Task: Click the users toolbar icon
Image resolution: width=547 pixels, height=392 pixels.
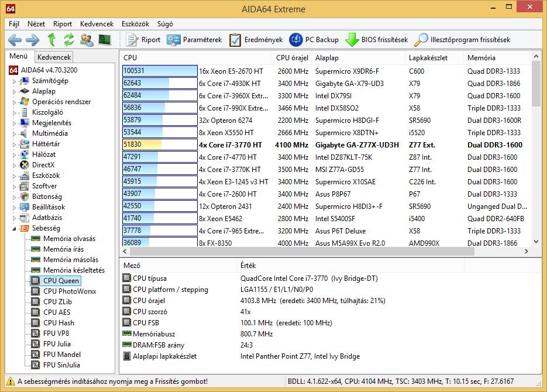Action: click(x=87, y=40)
